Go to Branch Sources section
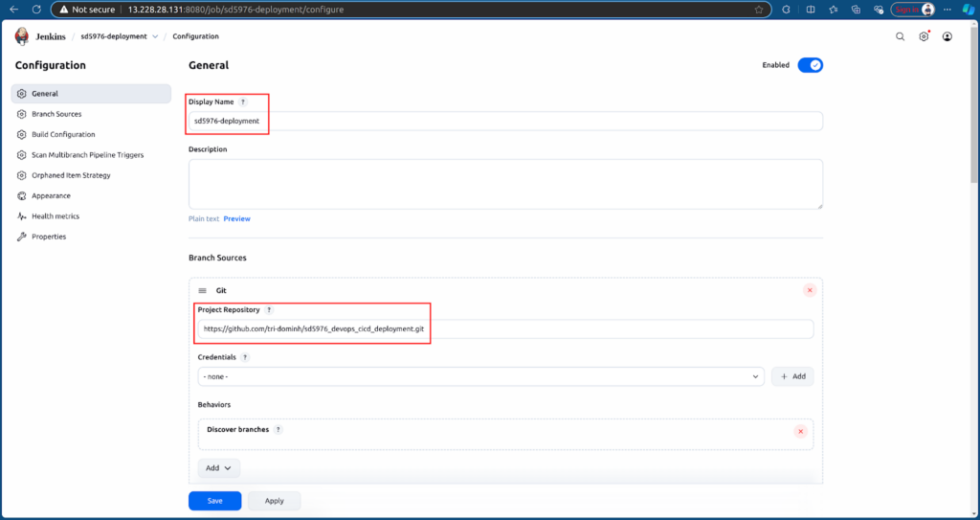This screenshot has height=520, width=980. click(56, 114)
